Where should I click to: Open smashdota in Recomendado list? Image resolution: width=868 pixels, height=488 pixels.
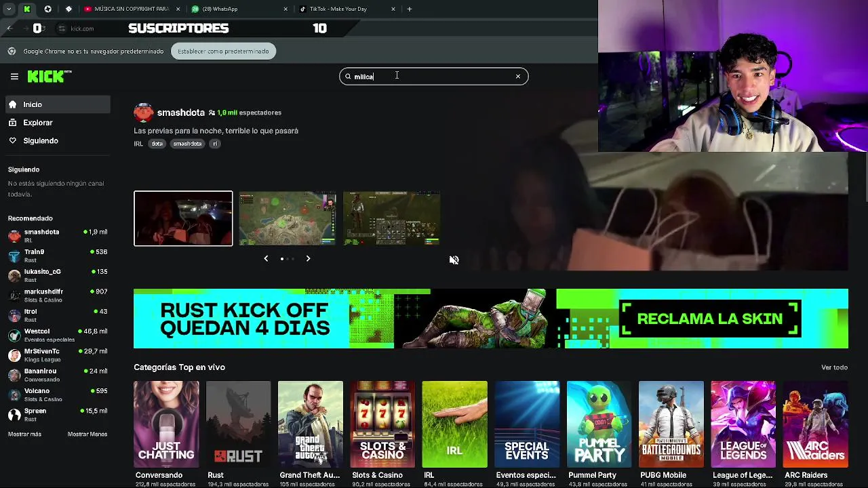pyautogui.click(x=57, y=236)
